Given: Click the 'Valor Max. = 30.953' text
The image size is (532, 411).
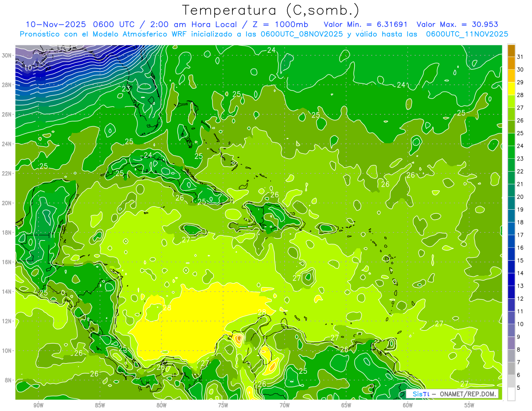Looking at the screenshot, I should [x=458, y=24].
